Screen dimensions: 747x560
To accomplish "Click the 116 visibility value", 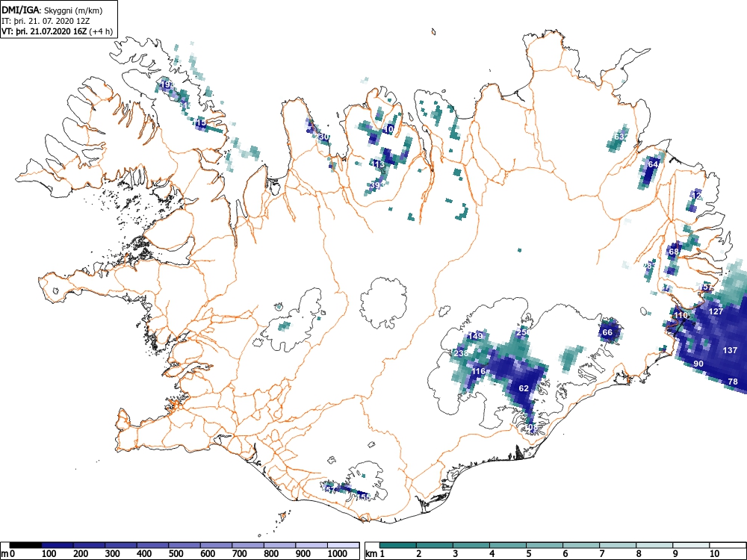I will [478, 371].
